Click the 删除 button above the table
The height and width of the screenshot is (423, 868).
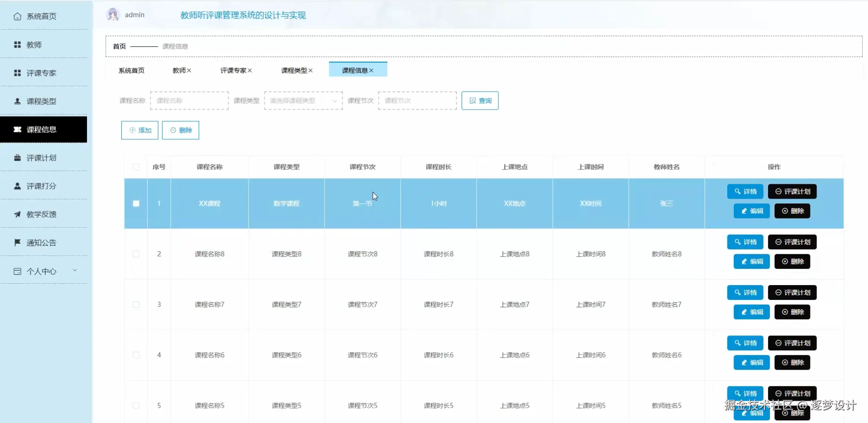(181, 130)
